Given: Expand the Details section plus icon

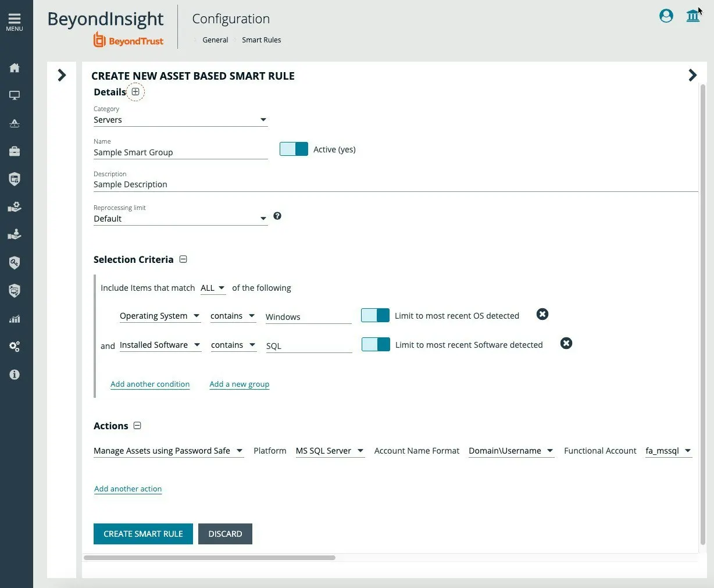Looking at the screenshot, I should pos(135,92).
